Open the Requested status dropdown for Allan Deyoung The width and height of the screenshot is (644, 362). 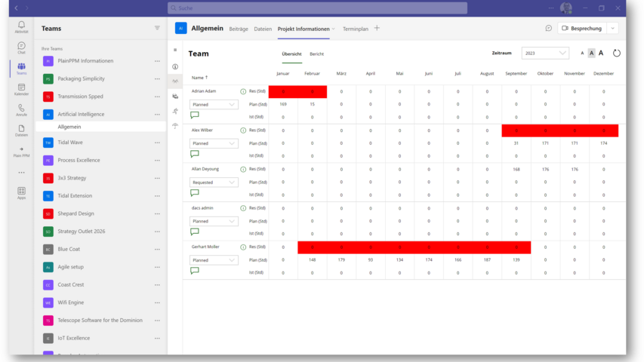(214, 183)
